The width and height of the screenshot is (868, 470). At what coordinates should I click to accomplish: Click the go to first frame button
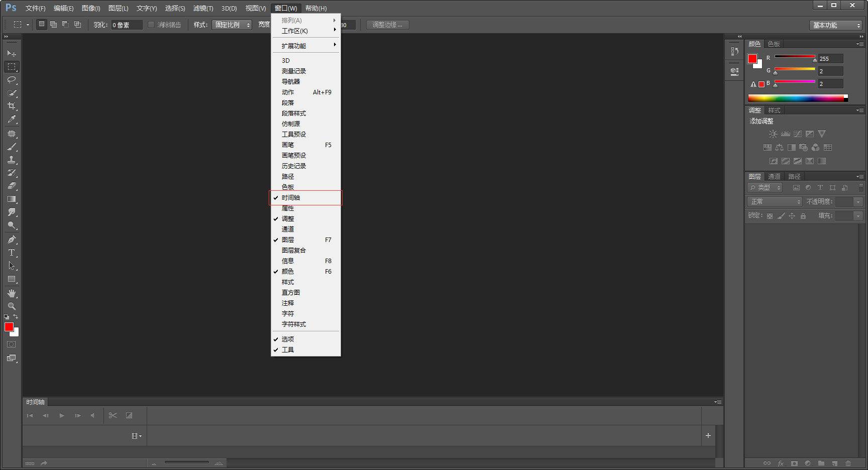[x=30, y=415]
